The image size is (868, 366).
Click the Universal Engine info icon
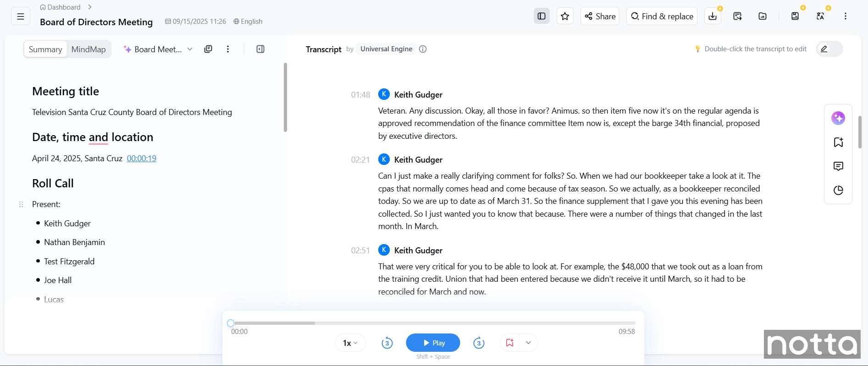[x=423, y=49]
